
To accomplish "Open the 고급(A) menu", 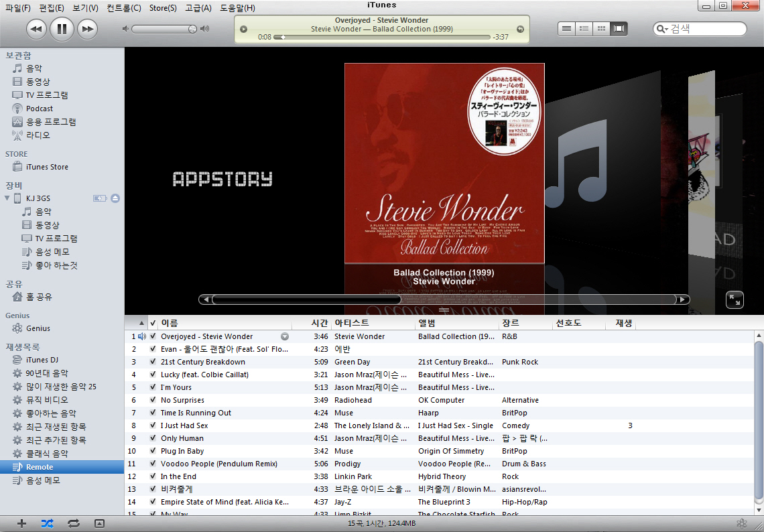I will (198, 8).
